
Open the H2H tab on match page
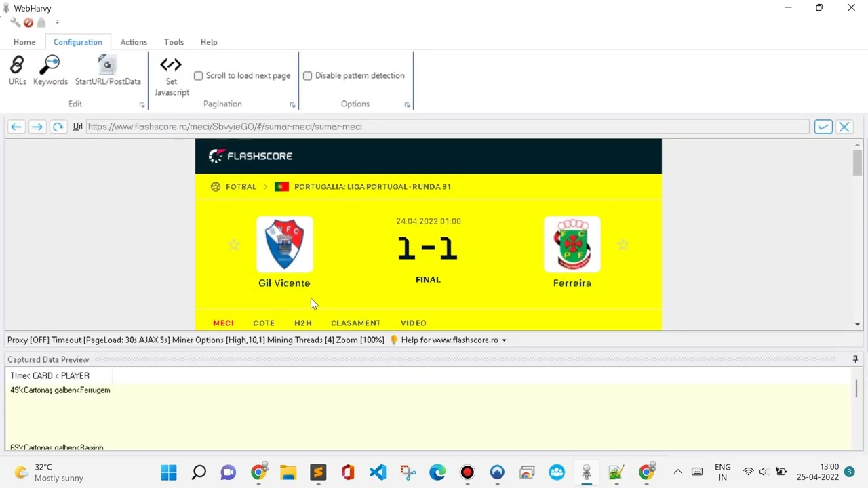pyautogui.click(x=303, y=323)
